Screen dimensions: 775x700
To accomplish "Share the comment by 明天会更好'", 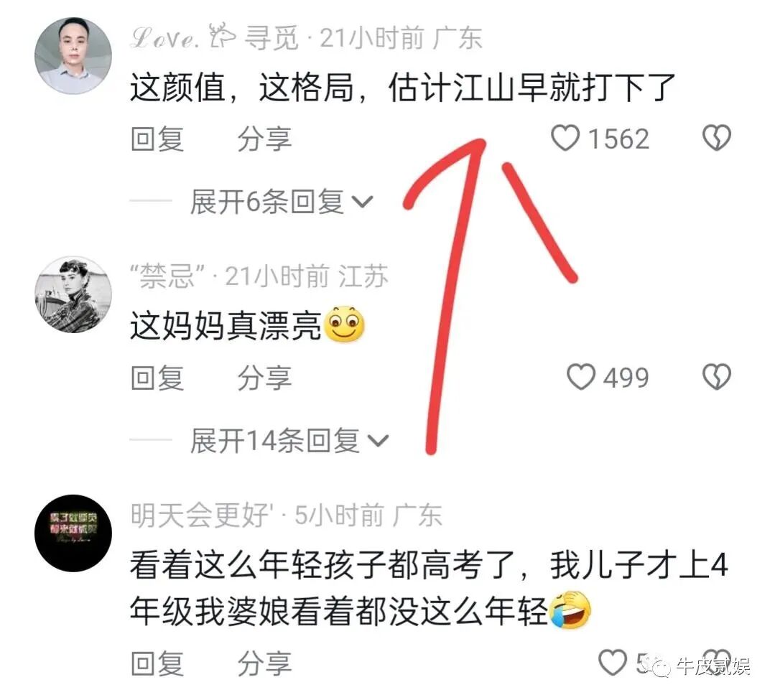I will point(264,663).
